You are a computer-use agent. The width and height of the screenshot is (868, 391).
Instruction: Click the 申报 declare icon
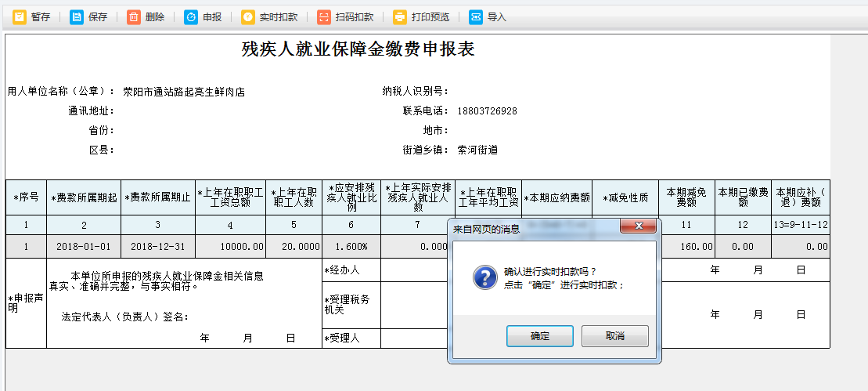point(191,16)
